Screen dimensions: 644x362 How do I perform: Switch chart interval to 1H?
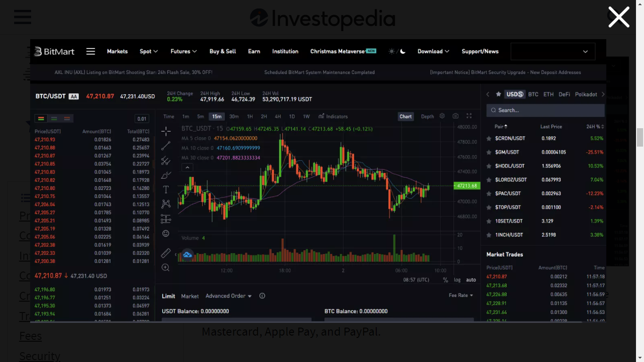tap(250, 116)
